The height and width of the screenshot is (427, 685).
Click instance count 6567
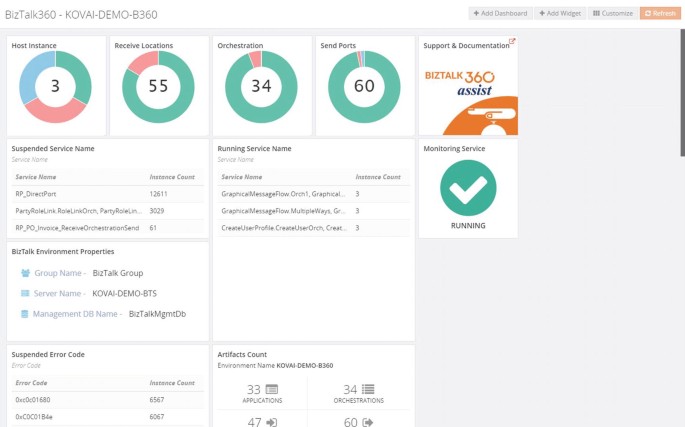point(157,399)
